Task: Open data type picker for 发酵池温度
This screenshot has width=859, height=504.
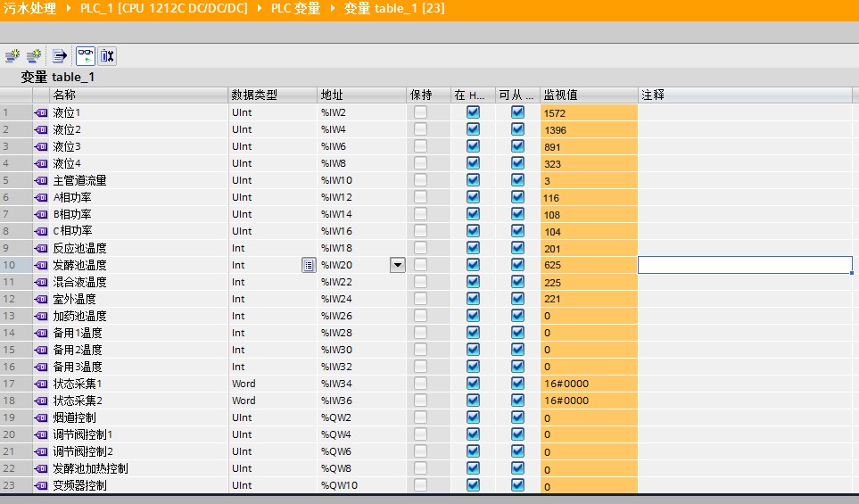Action: click(309, 265)
